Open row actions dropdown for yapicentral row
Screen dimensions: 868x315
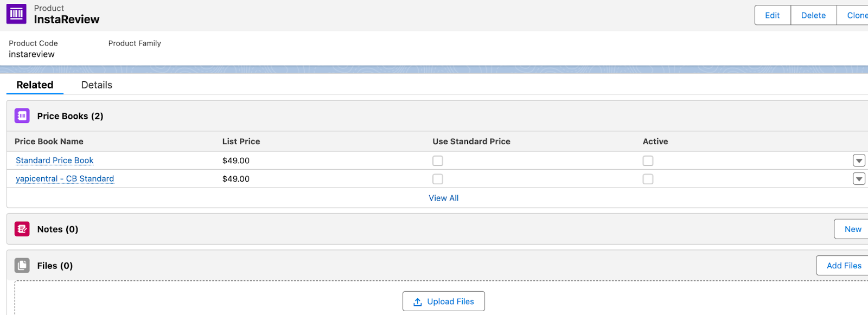pyautogui.click(x=859, y=178)
